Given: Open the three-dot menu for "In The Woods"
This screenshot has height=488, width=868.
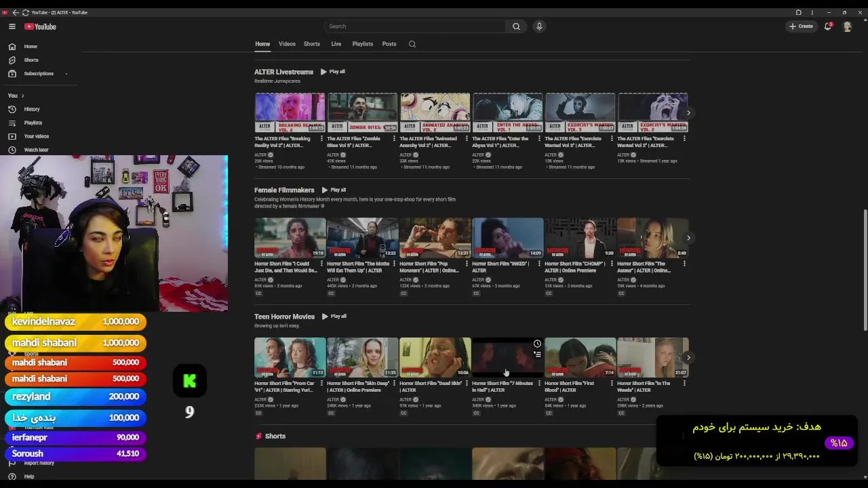Looking at the screenshot, I should click(684, 383).
